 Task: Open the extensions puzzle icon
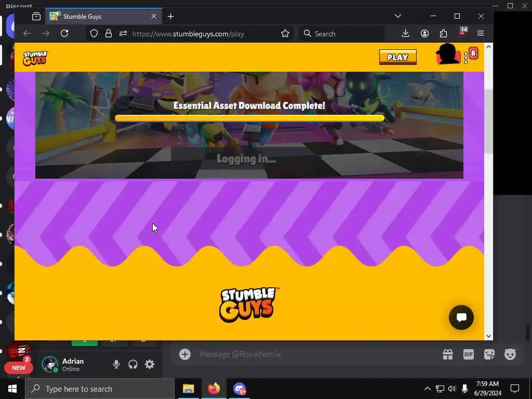[x=443, y=34]
